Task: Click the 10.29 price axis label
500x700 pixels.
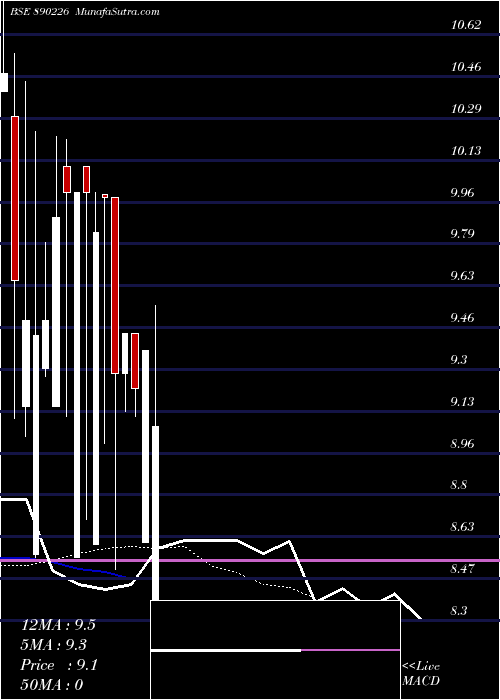Action: tap(466, 108)
